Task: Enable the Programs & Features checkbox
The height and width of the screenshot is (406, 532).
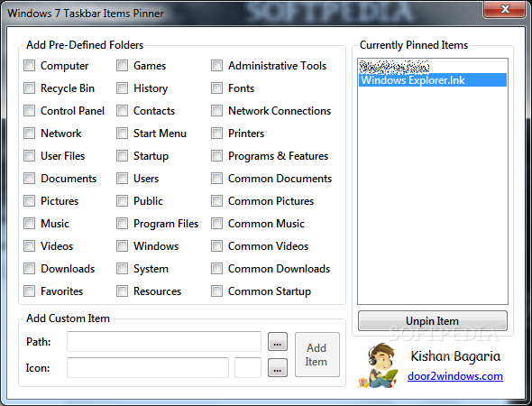Action: 216,156
